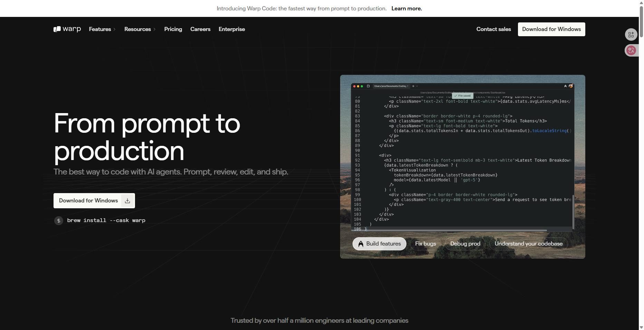
Task: Click the plus new-tab icon in demo terminal
Action: pos(413,86)
